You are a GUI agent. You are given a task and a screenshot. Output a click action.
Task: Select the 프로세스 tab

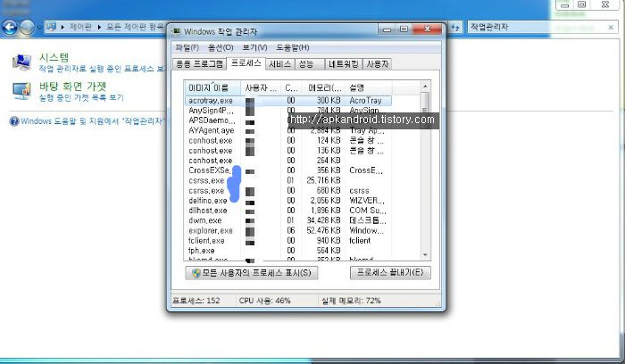pos(246,63)
